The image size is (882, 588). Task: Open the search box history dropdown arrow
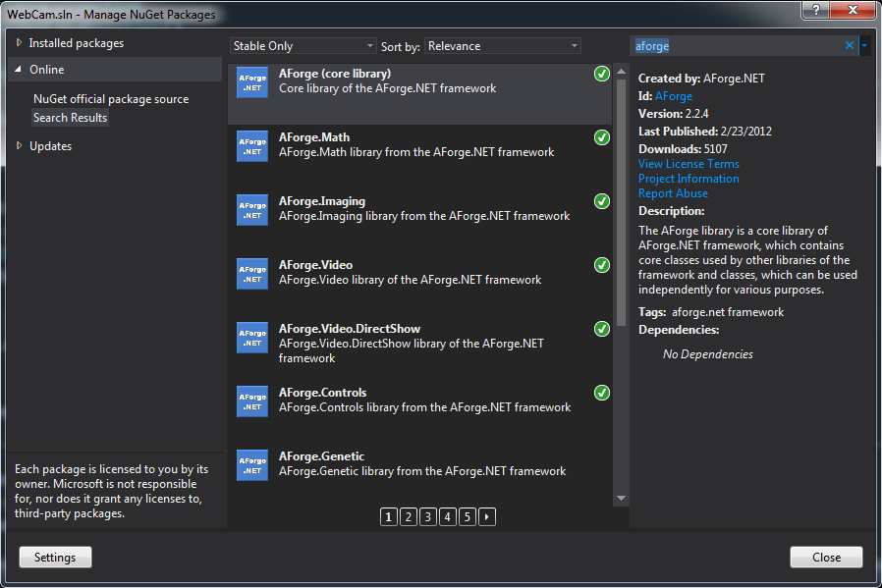pos(864,45)
